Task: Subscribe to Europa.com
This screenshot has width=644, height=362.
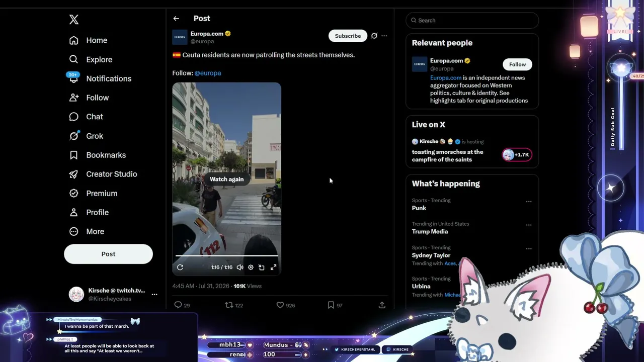Action: tap(348, 36)
